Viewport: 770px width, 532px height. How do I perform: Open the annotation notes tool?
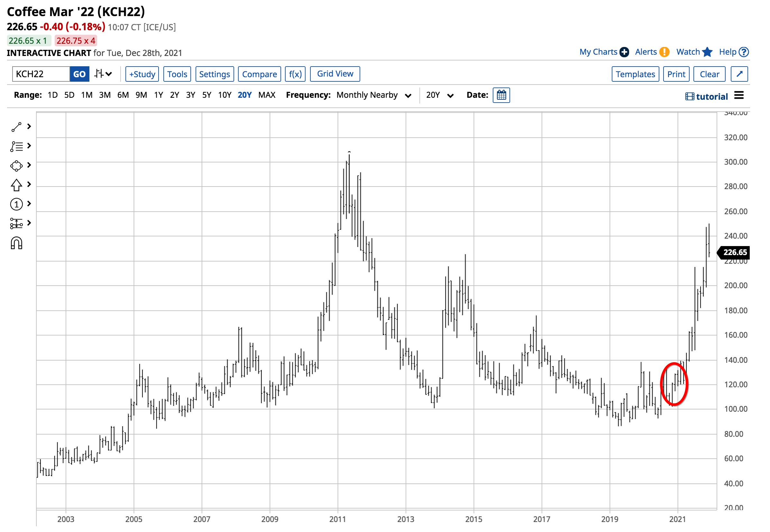coord(16,146)
